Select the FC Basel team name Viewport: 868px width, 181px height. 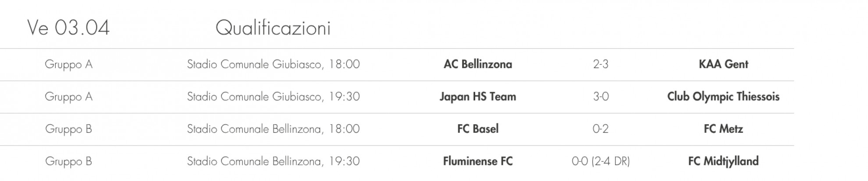click(477, 129)
